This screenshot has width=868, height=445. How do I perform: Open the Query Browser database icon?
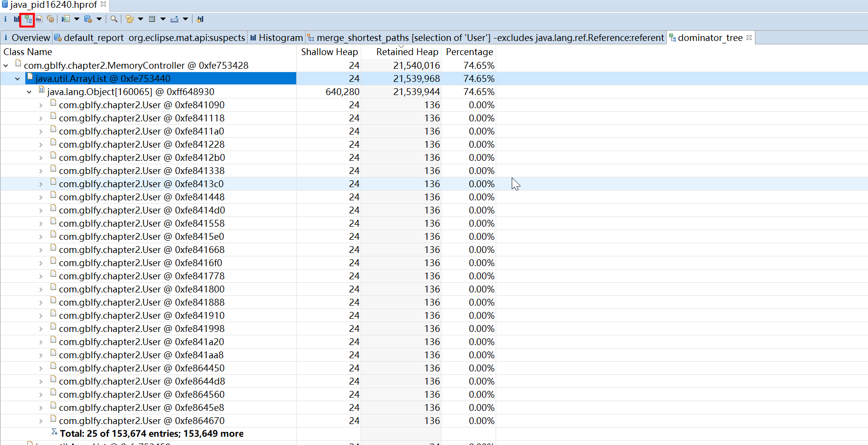click(88, 19)
